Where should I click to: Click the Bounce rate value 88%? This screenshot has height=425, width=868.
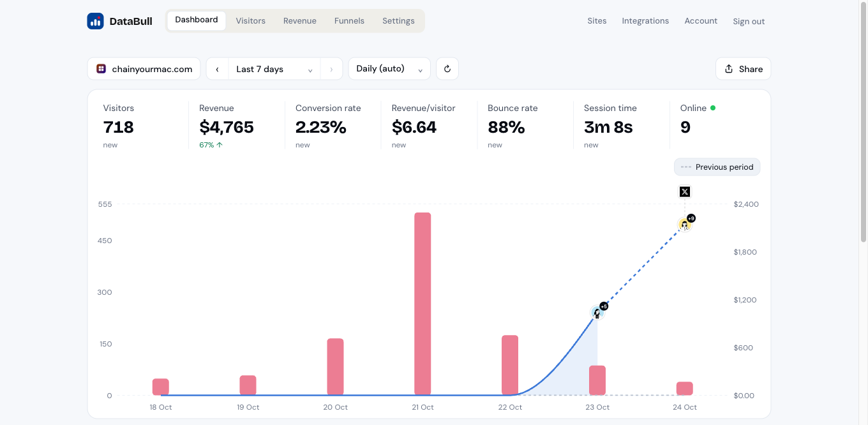click(x=506, y=127)
